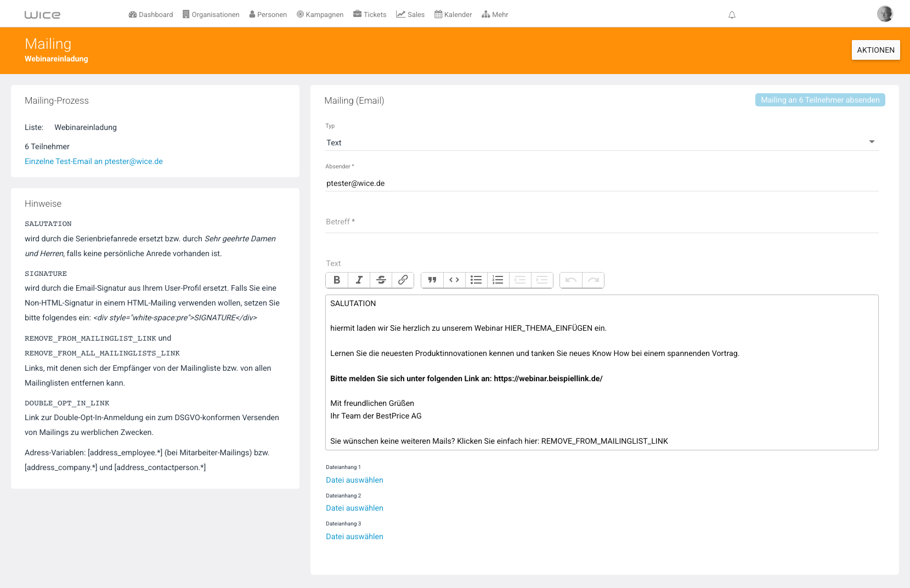Go to the Kampagnen section
The width and height of the screenshot is (910, 588).
click(320, 15)
